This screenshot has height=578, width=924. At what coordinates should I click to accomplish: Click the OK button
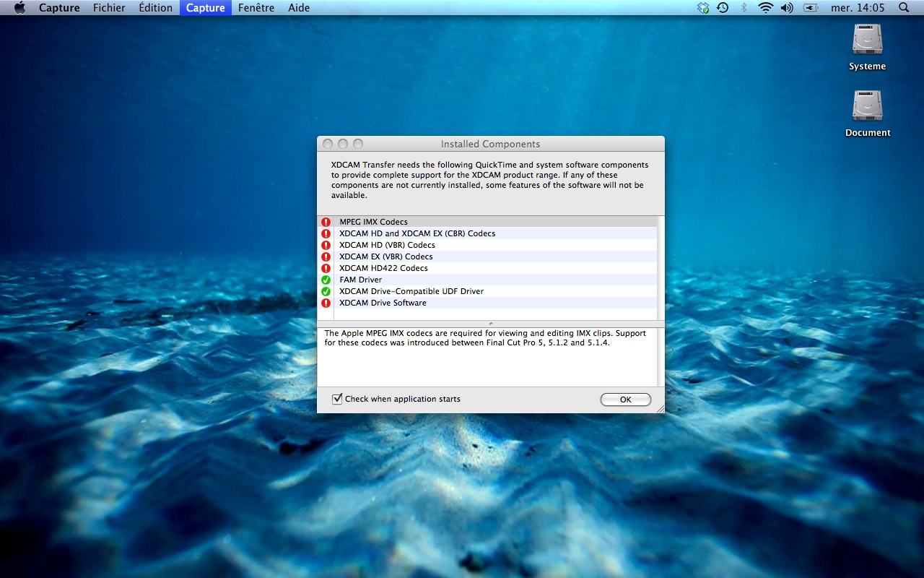(625, 400)
